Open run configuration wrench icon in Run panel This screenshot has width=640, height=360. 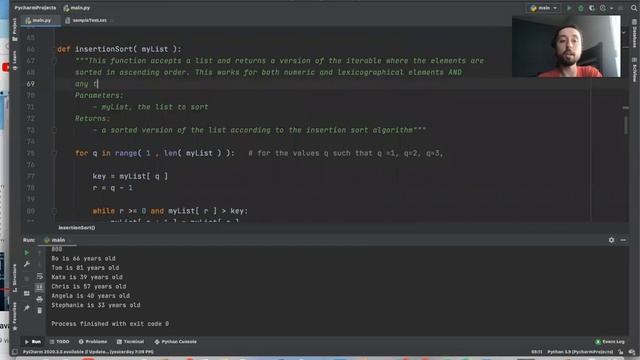[x=27, y=264]
